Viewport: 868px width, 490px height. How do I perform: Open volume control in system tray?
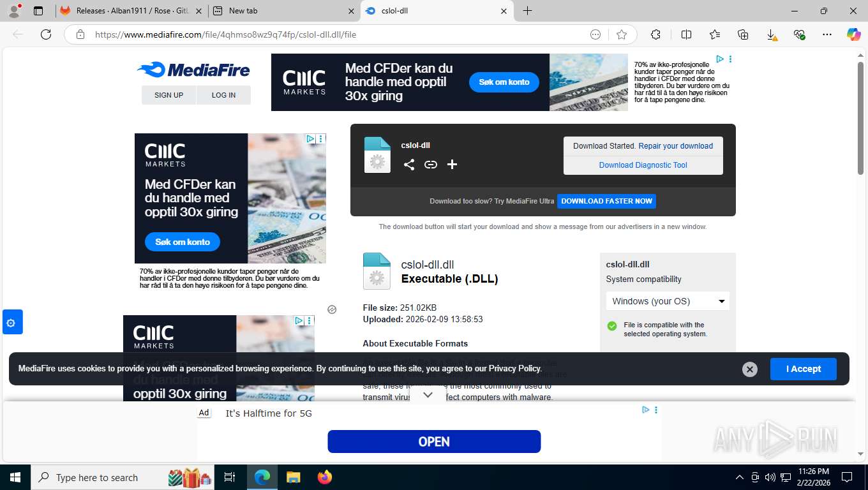pyautogui.click(x=770, y=477)
